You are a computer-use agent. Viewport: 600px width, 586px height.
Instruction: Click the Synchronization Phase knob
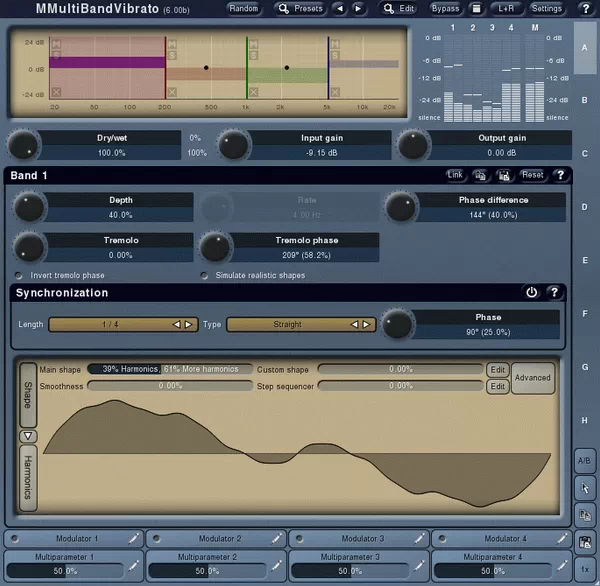(x=397, y=324)
